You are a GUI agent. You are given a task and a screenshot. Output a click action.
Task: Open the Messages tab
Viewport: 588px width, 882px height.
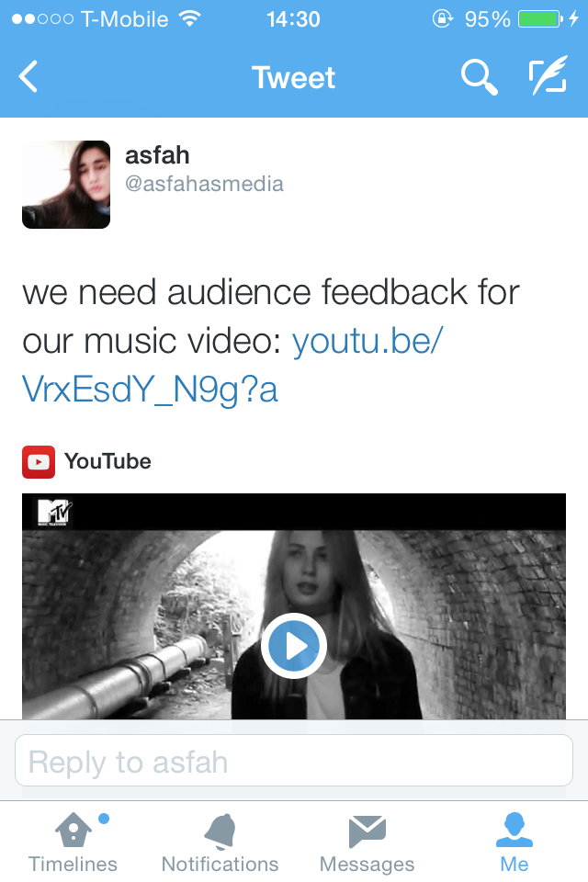point(367,842)
